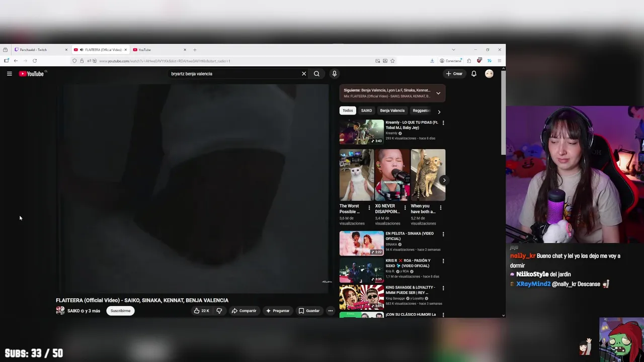The image size is (644, 362).
Task: Open options for Kreamly LO QUE TU PIDAS video
Action: point(443,123)
